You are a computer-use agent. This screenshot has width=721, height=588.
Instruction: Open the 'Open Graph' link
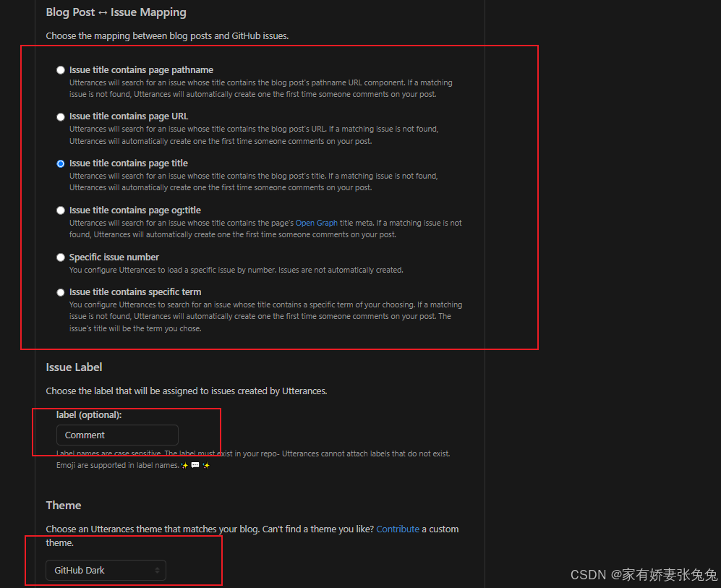(x=316, y=223)
